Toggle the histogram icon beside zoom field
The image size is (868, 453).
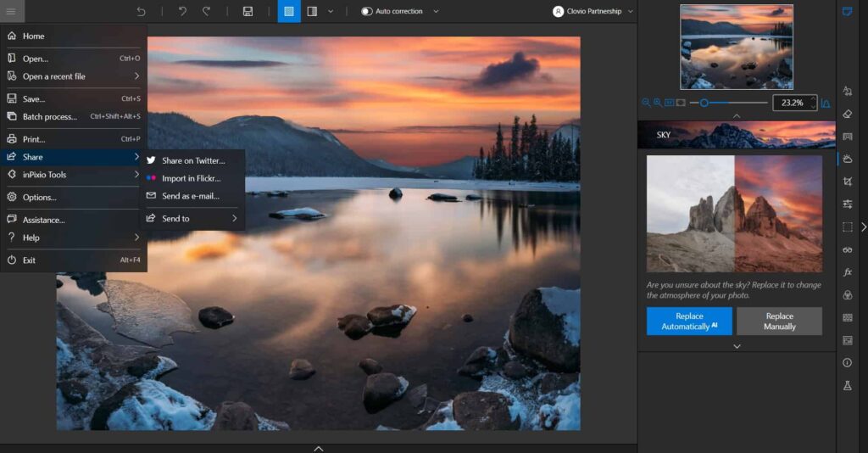point(826,103)
